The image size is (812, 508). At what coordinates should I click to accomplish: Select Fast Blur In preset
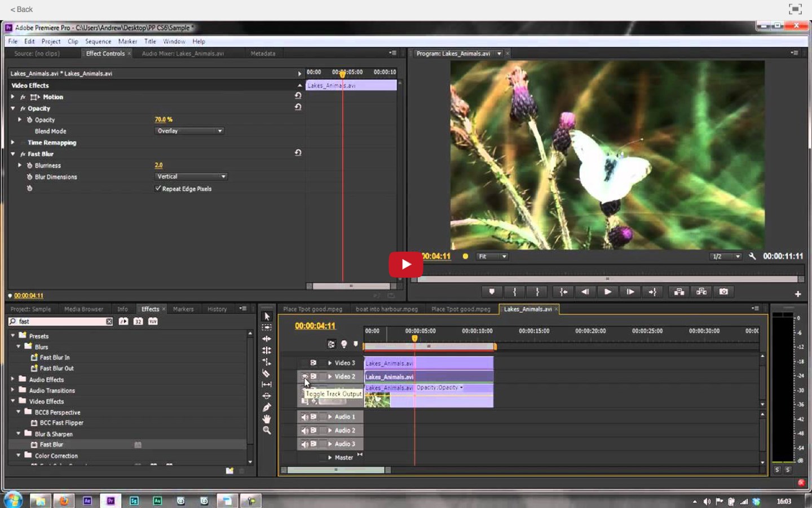(55, 357)
